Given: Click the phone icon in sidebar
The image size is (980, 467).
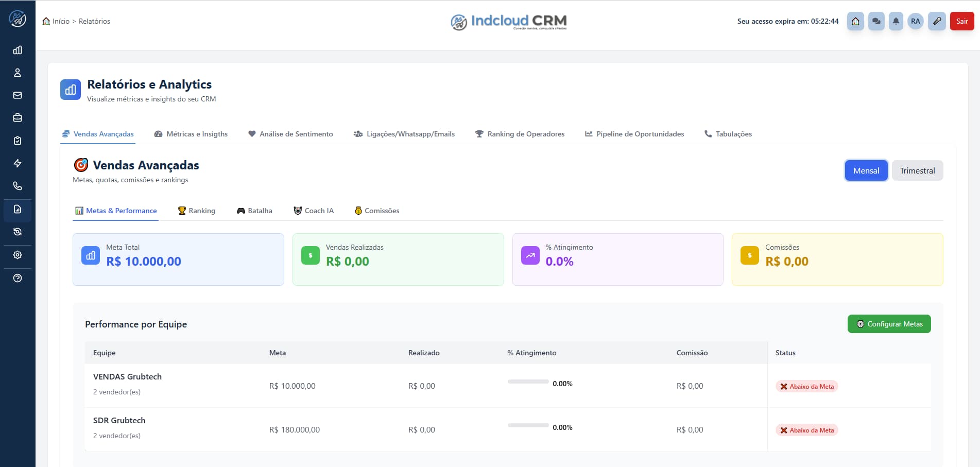Looking at the screenshot, I should (x=18, y=186).
